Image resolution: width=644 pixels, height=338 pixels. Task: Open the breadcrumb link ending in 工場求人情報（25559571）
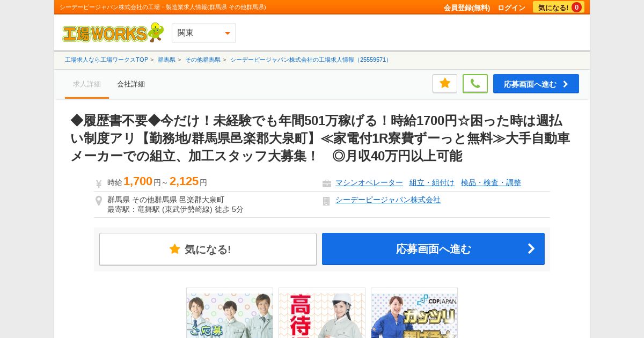click(310, 60)
